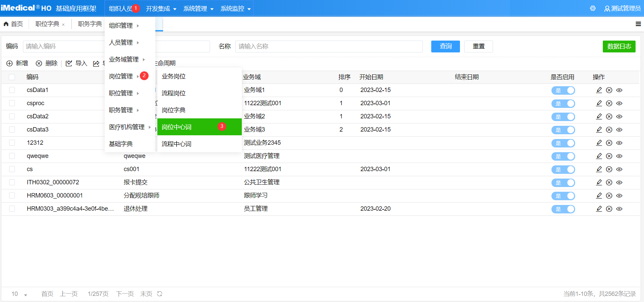View details of the 12312 row
Viewport: 644px width, 302px height.
(619, 143)
